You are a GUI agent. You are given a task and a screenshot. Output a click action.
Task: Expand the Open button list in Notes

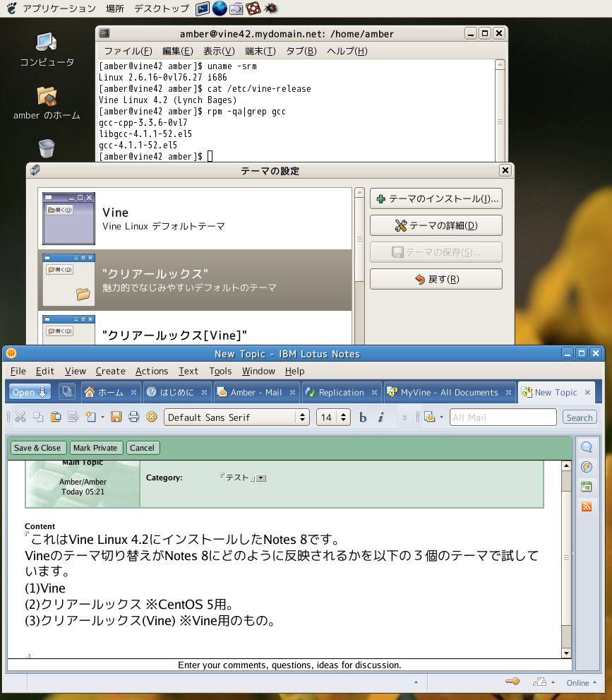click(30, 392)
